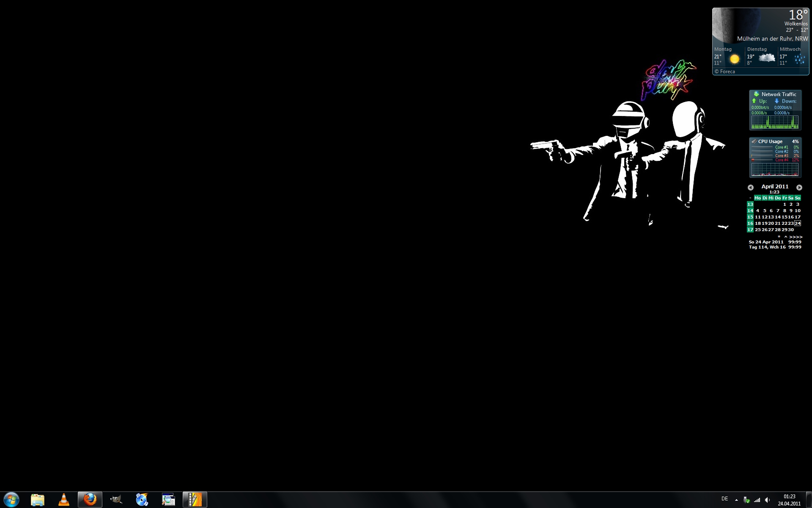Click the volume speaker tray icon
The image size is (812, 508).
pos(768,500)
